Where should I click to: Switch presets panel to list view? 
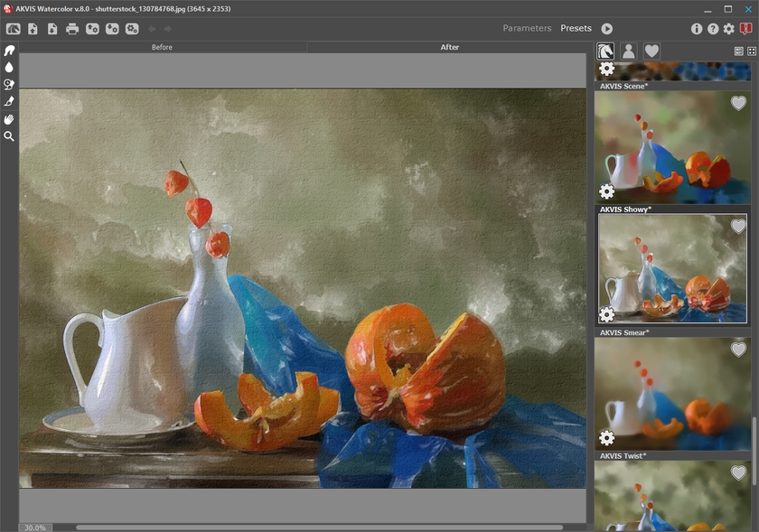coord(738,51)
